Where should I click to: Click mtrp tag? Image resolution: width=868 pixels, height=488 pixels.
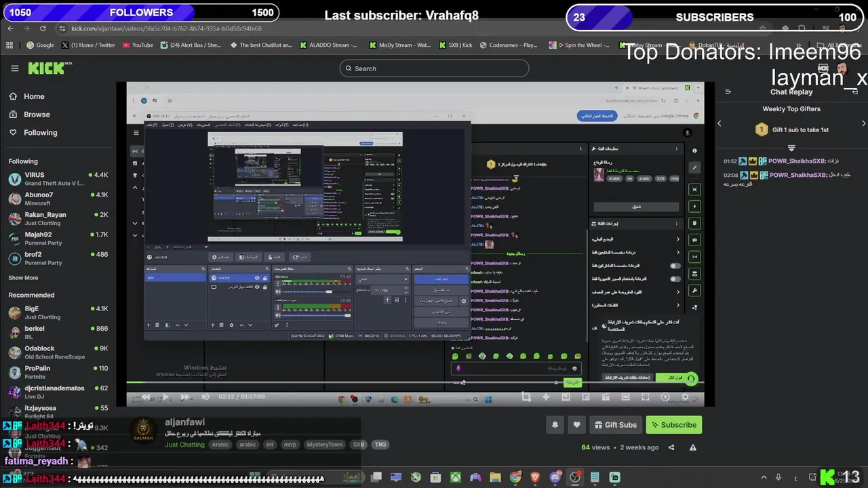[290, 445]
